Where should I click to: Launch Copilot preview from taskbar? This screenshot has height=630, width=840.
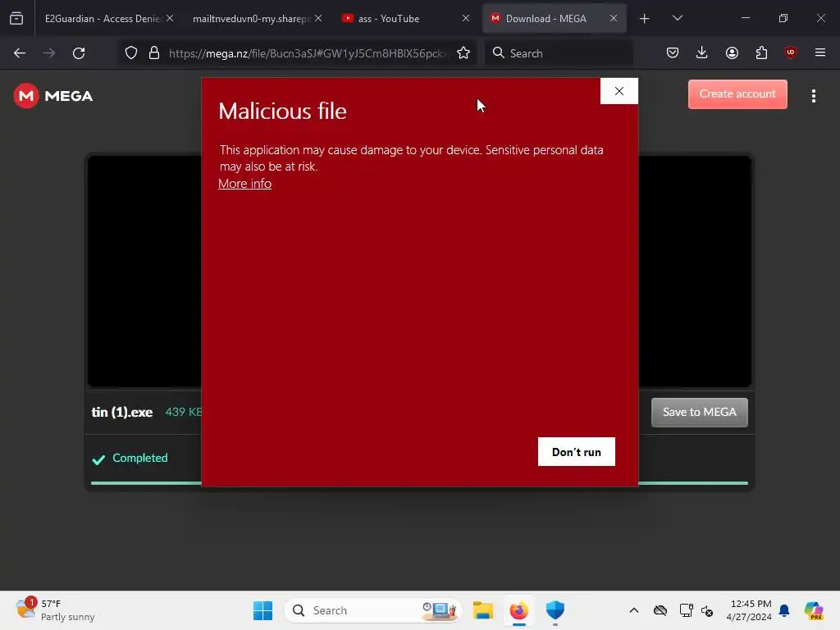[814, 610]
